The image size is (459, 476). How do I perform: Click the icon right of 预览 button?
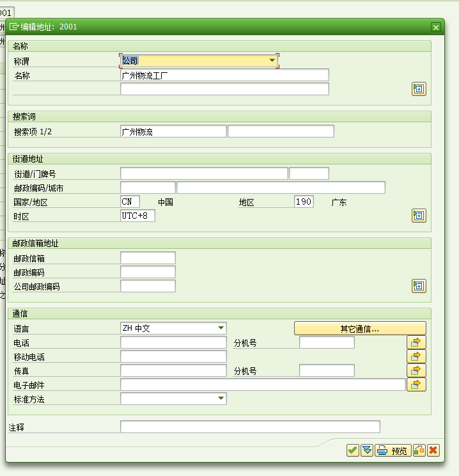(419, 450)
